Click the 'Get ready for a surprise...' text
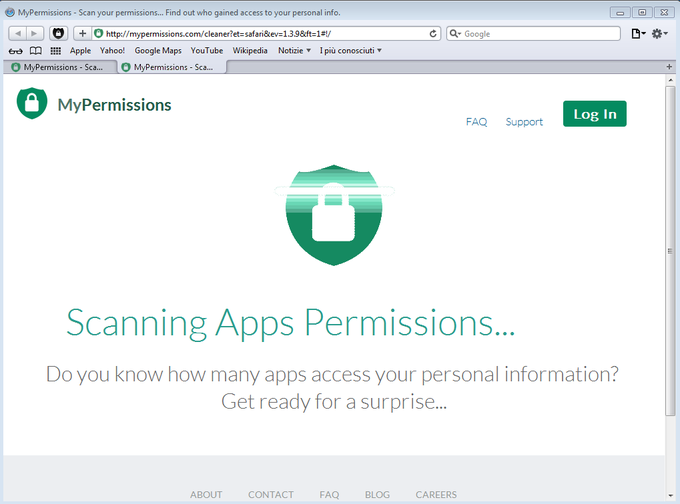This screenshot has height=504, width=680. pos(333,402)
